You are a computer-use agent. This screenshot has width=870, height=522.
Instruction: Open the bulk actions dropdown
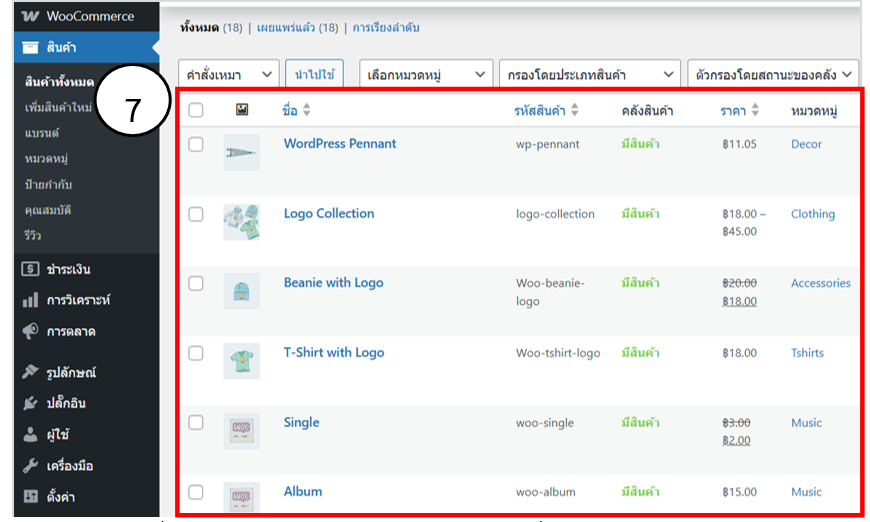[228, 74]
